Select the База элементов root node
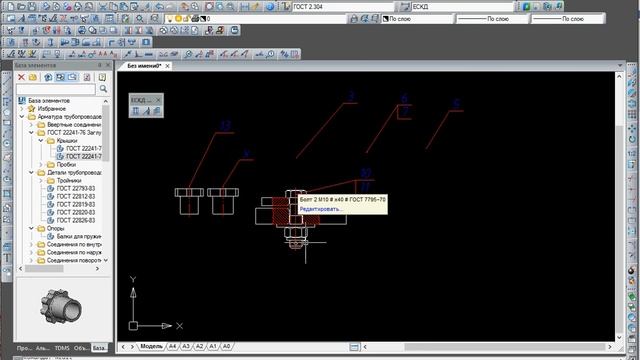This screenshot has width=640, height=360. coord(49,100)
